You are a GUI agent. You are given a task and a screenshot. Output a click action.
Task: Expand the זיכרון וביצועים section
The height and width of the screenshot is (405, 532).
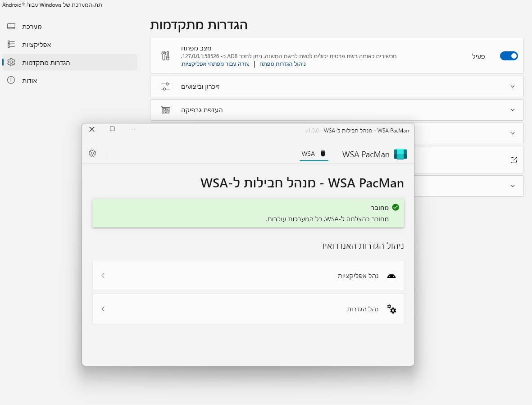coord(336,86)
